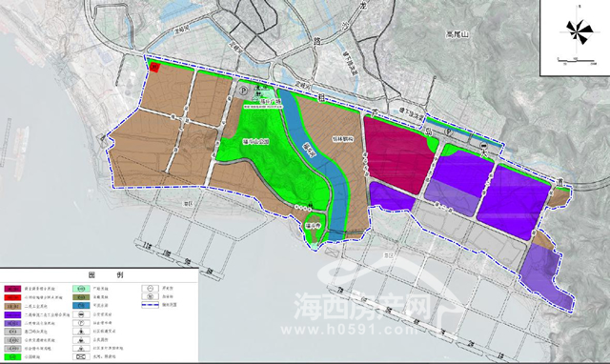Click the brown industrial land legend swatch
610x364 pixels.
(x=12, y=306)
